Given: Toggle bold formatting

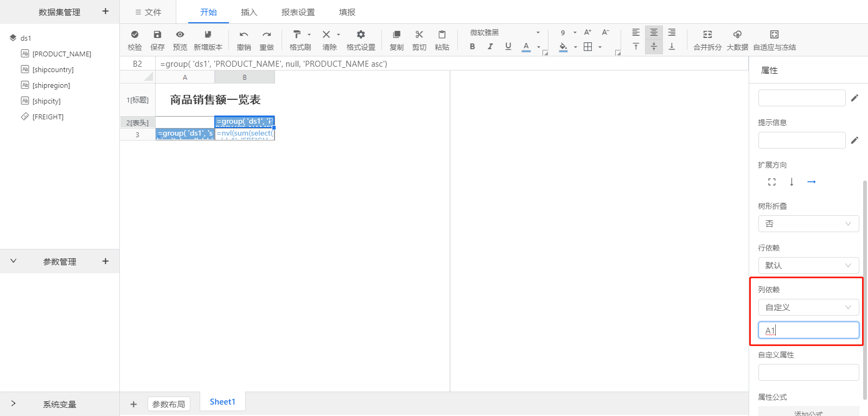Looking at the screenshot, I should coord(473,47).
